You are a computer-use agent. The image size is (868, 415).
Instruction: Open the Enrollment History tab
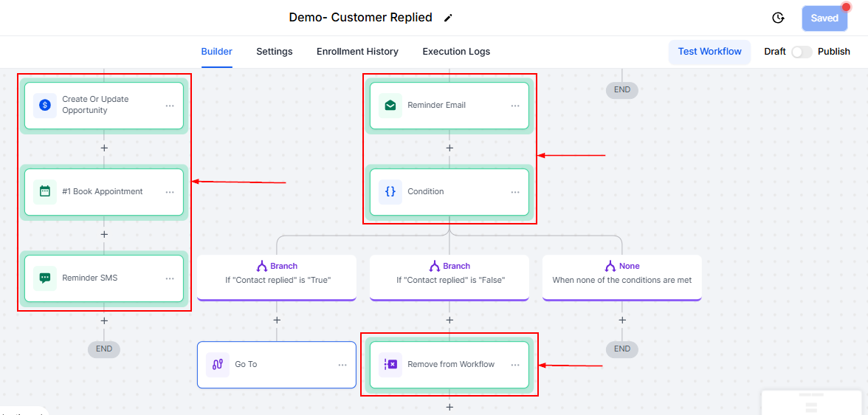point(357,52)
